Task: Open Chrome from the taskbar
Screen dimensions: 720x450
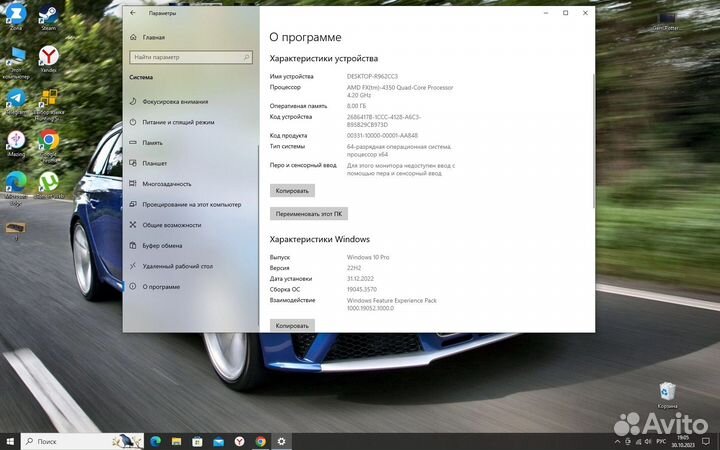Action: pos(260,441)
